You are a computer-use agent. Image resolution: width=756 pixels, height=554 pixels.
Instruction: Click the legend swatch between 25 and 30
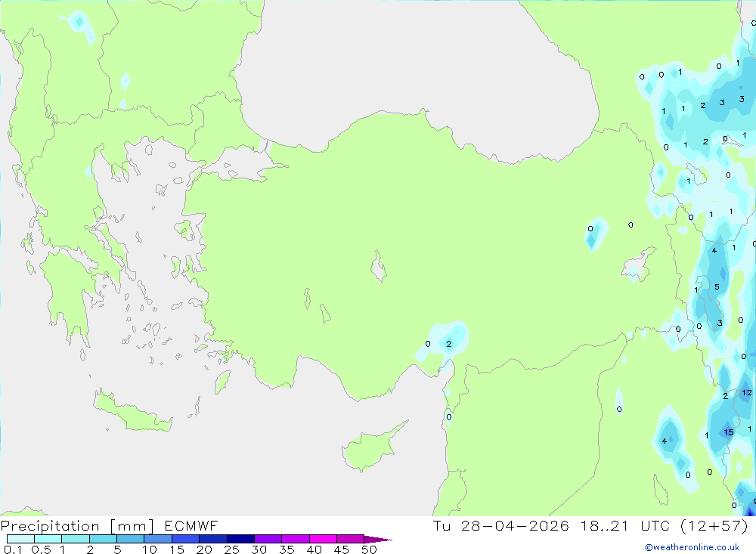240,539
